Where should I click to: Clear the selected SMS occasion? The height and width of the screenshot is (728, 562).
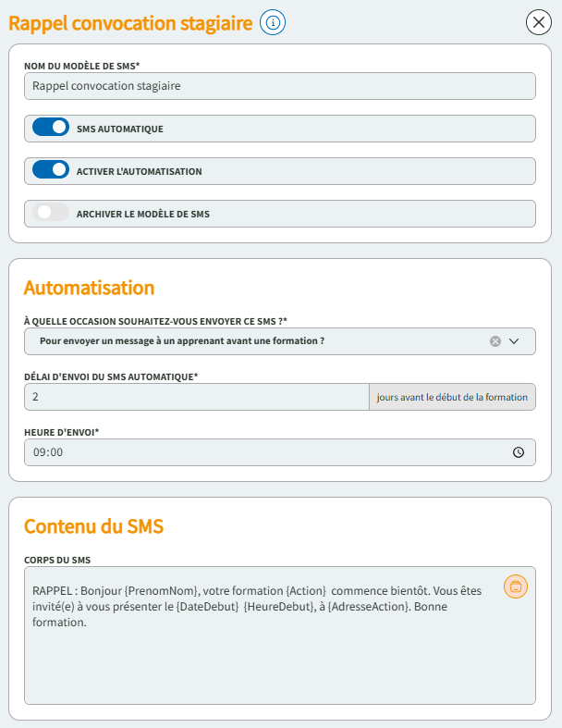[495, 341]
